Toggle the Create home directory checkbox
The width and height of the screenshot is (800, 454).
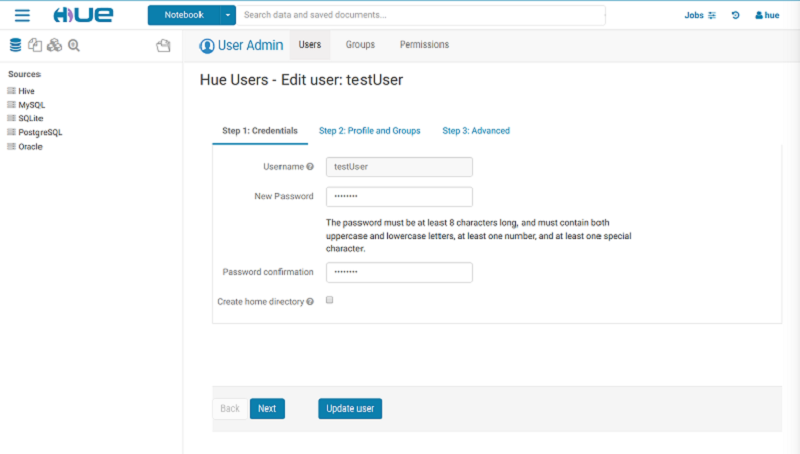tap(330, 300)
